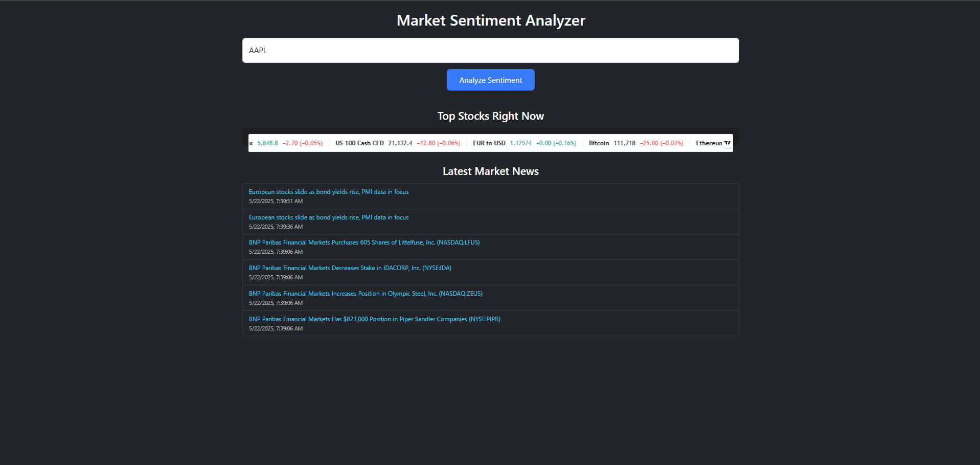Click the 21,132.4 price value
This screenshot has width=980, height=465.
400,143
